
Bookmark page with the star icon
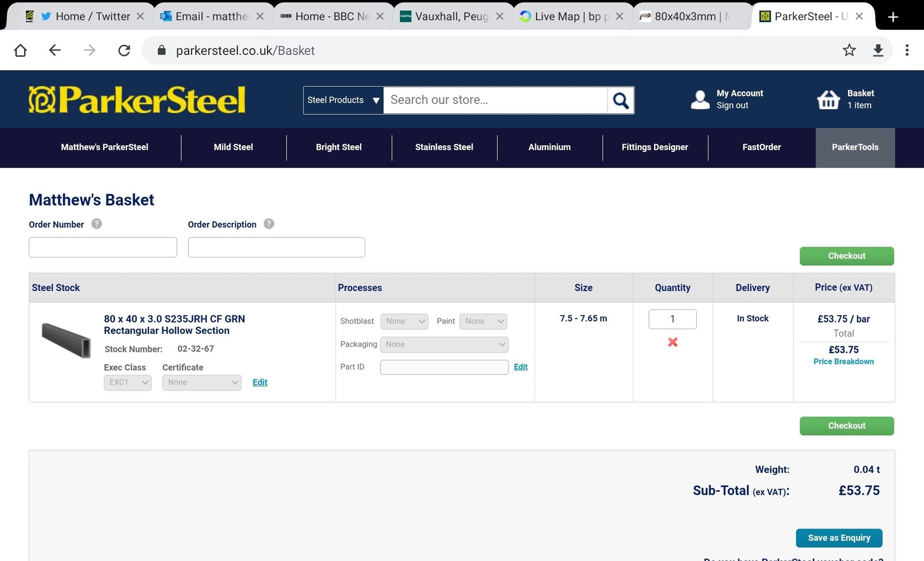coord(849,50)
